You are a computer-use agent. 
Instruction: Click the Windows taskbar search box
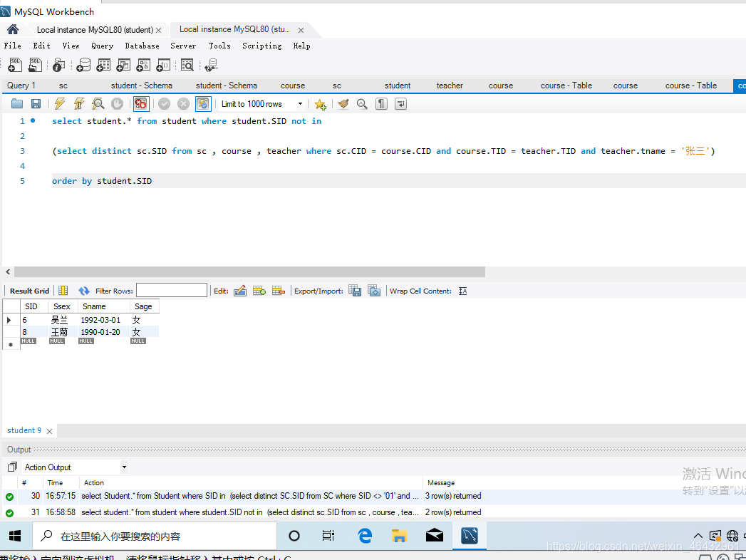pyautogui.click(x=155, y=536)
